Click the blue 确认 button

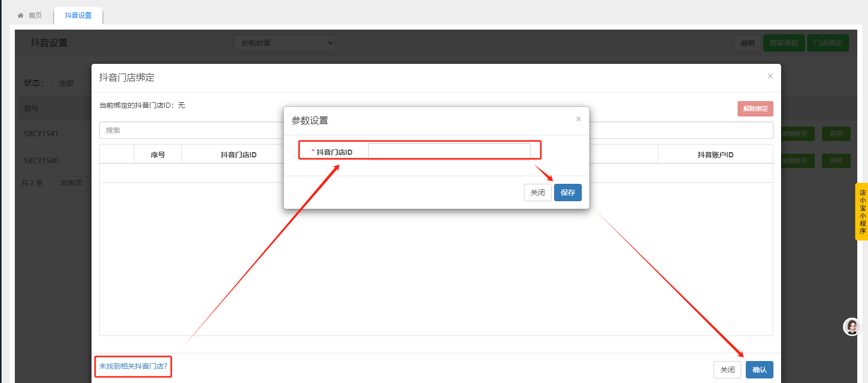760,370
